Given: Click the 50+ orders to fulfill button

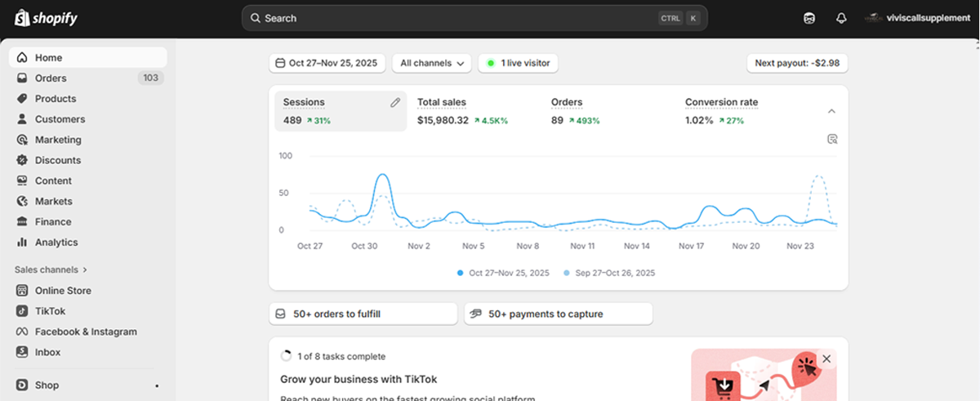Looking at the screenshot, I should click(363, 314).
